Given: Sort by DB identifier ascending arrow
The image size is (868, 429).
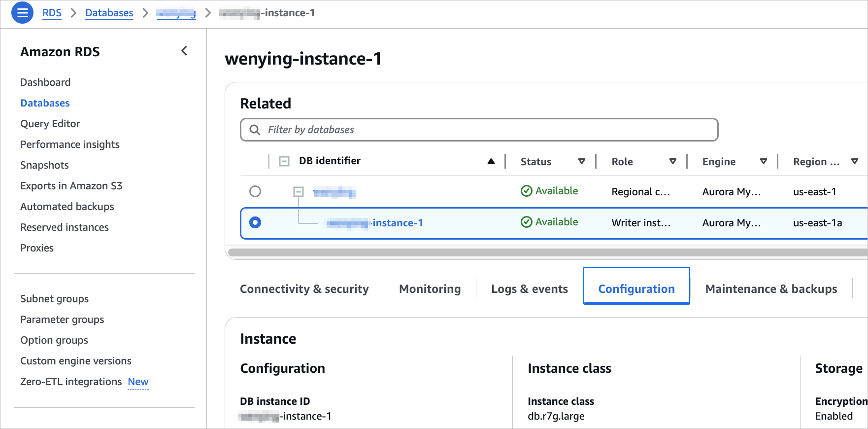Looking at the screenshot, I should click(491, 161).
